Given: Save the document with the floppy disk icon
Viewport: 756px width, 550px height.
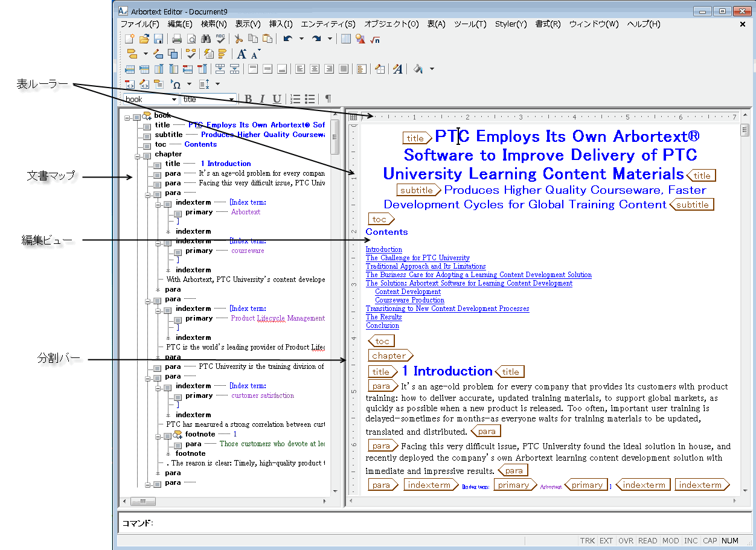Looking at the screenshot, I should point(158,39).
